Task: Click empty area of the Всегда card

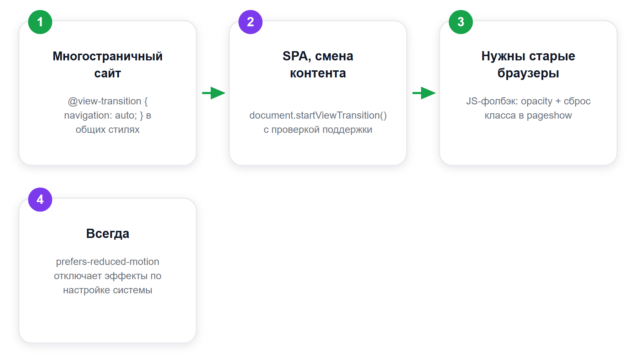Action: pos(108,320)
